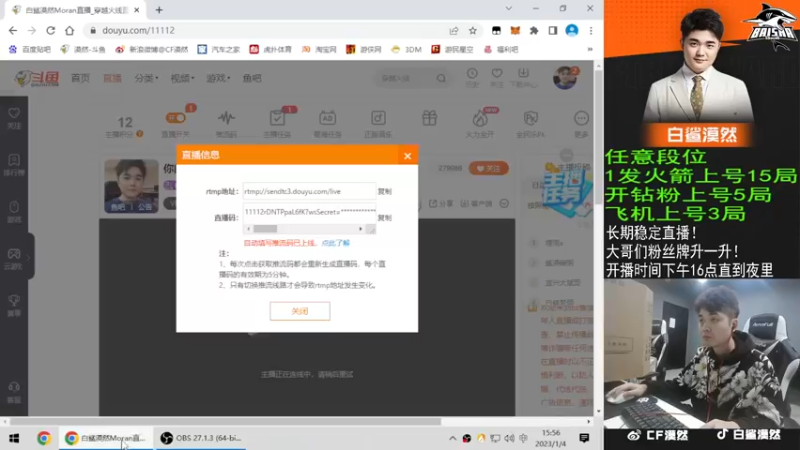The width and height of the screenshot is (800, 450).
Task: Open 虎扑体育 bookmark
Action: click(x=270, y=49)
